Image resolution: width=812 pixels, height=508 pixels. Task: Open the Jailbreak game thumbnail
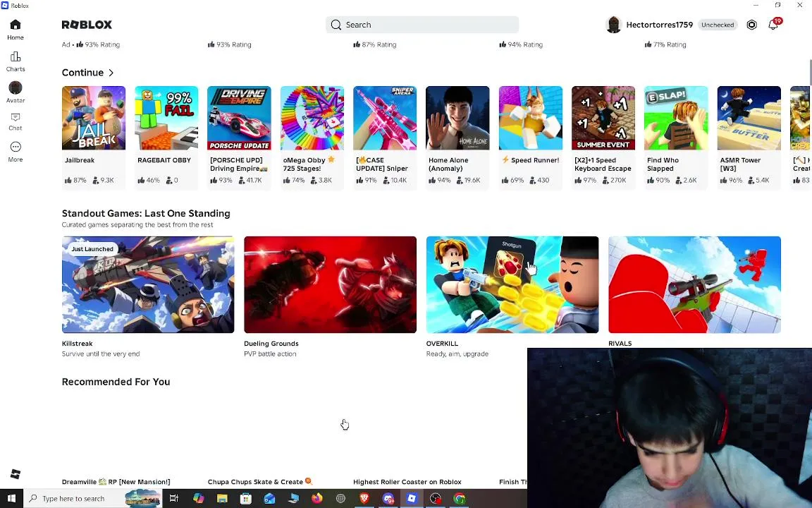[x=93, y=118]
